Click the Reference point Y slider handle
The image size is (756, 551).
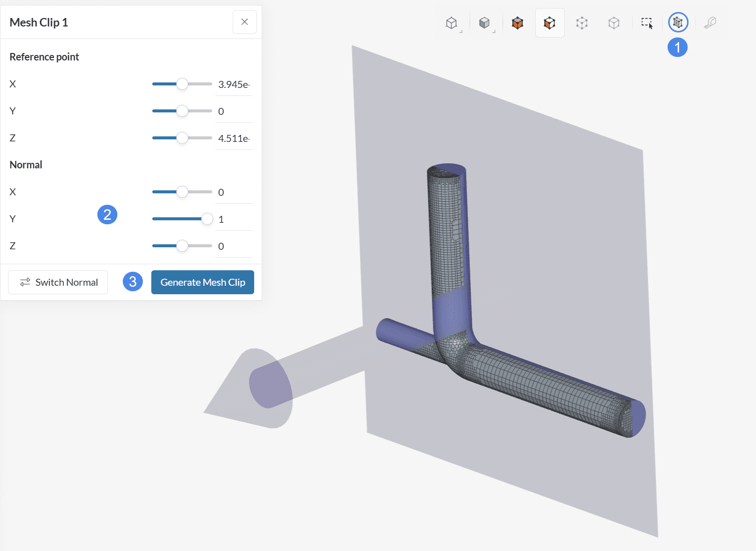pyautogui.click(x=182, y=111)
